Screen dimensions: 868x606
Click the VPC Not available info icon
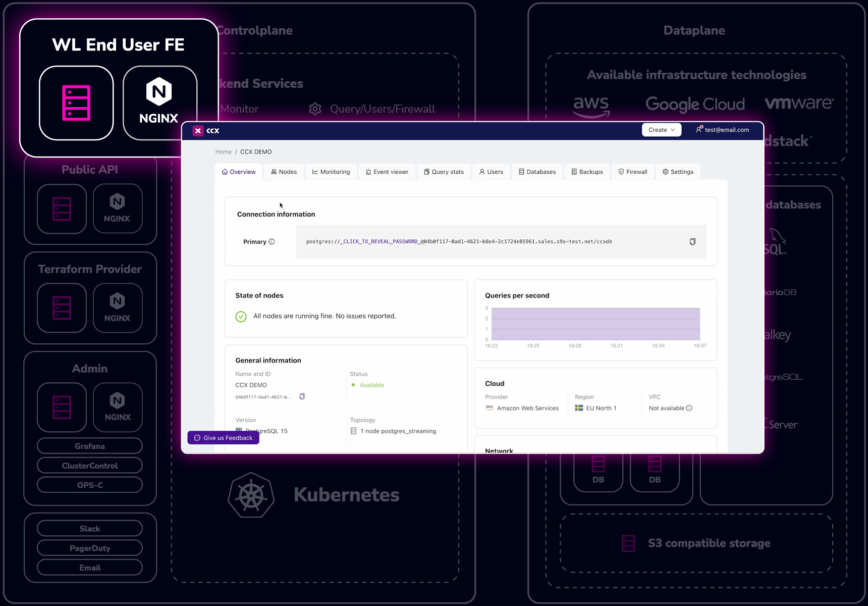pos(689,408)
